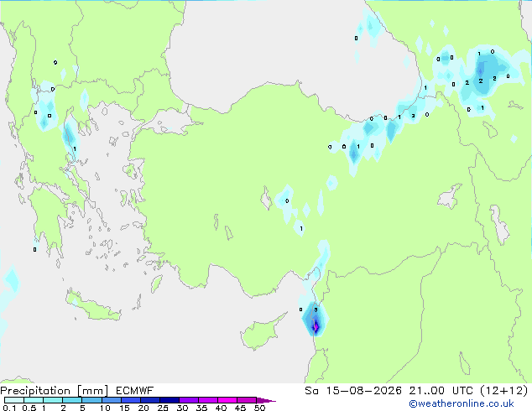Click the '(12+12)' forecast run text
Screen dimensions: 532x411
tap(503, 391)
